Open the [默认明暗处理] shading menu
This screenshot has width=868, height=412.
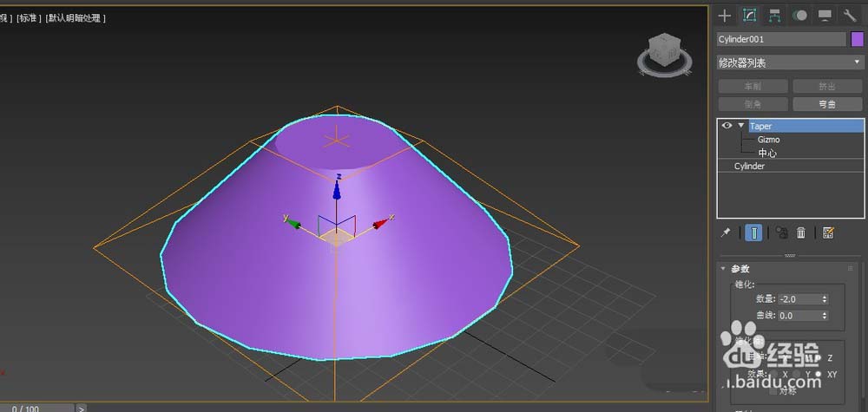(x=76, y=17)
